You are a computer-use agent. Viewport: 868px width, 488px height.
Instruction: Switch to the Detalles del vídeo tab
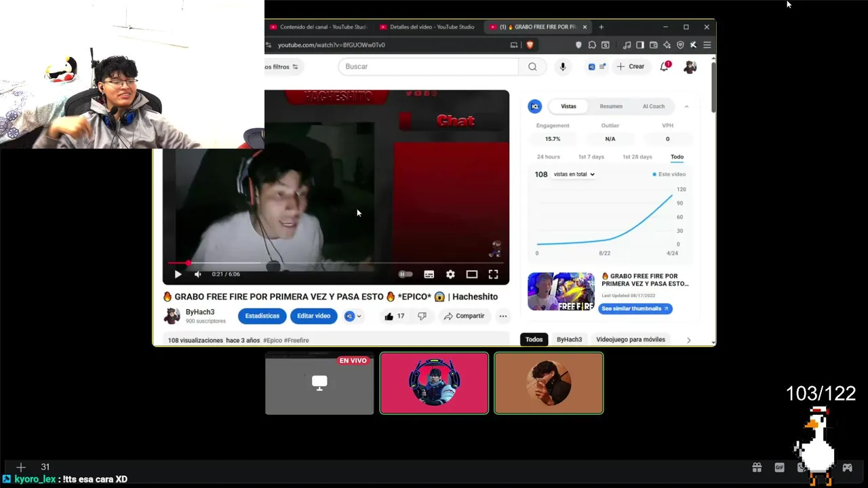427,27
